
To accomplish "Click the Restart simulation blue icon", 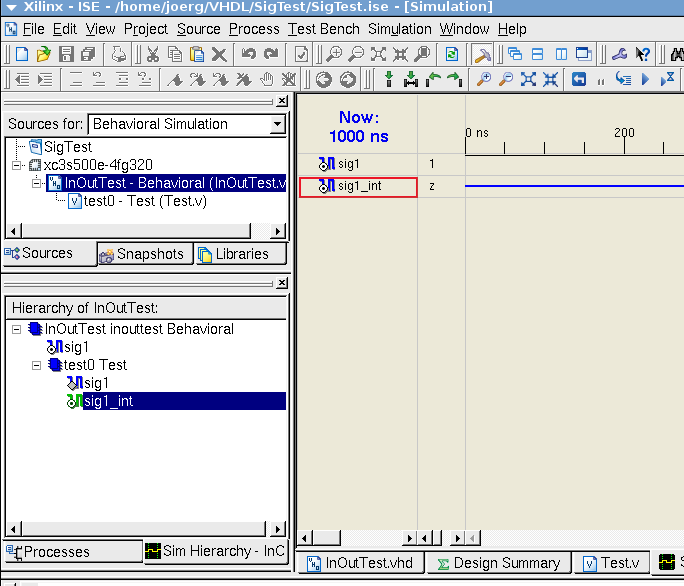I will point(579,79).
